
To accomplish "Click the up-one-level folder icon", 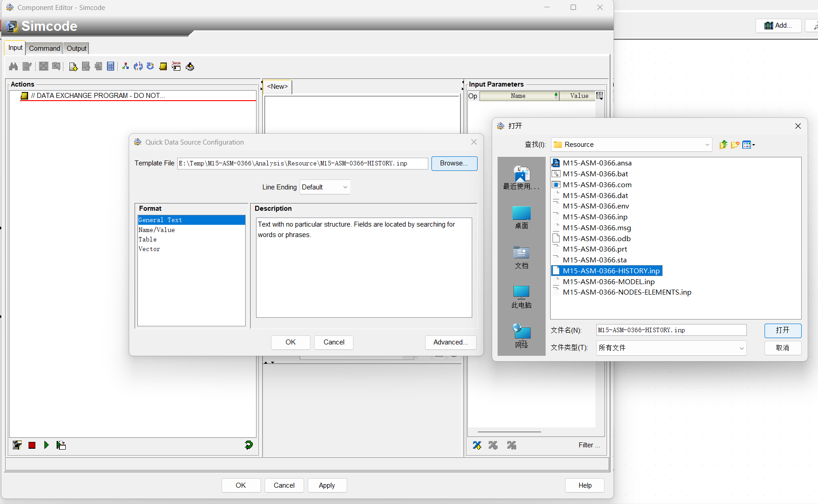I will coord(723,145).
